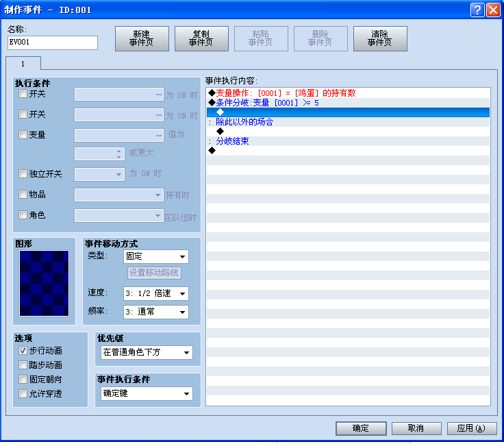The image size is (504, 444).
Task: Select the 条件分岐 变量 [0001] >= 5 line
Action: (x=348, y=103)
